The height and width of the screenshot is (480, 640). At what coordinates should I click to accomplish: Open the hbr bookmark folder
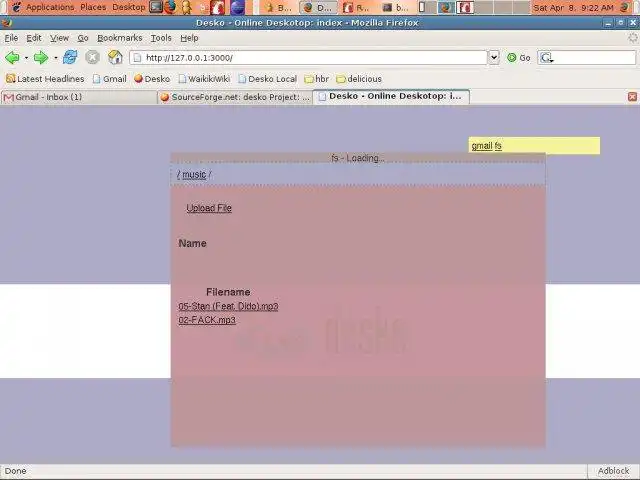(317, 79)
